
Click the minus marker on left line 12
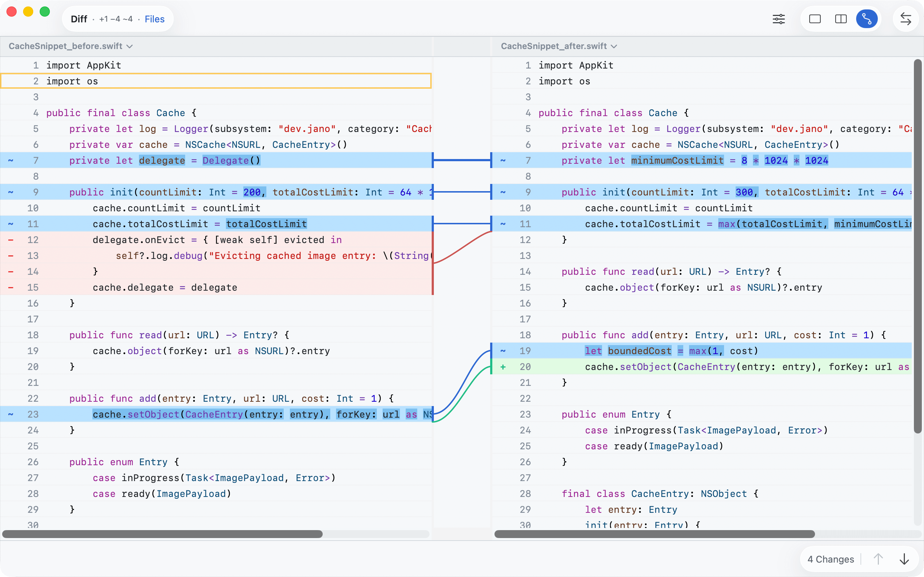[11, 240]
